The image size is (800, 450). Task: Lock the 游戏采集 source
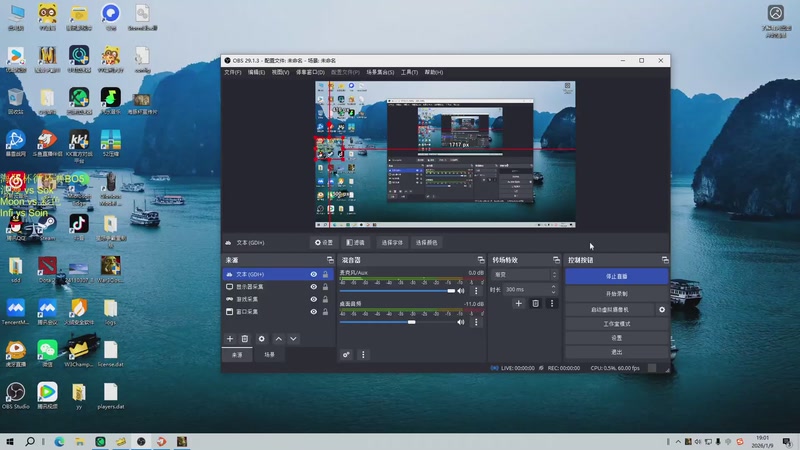click(326, 299)
